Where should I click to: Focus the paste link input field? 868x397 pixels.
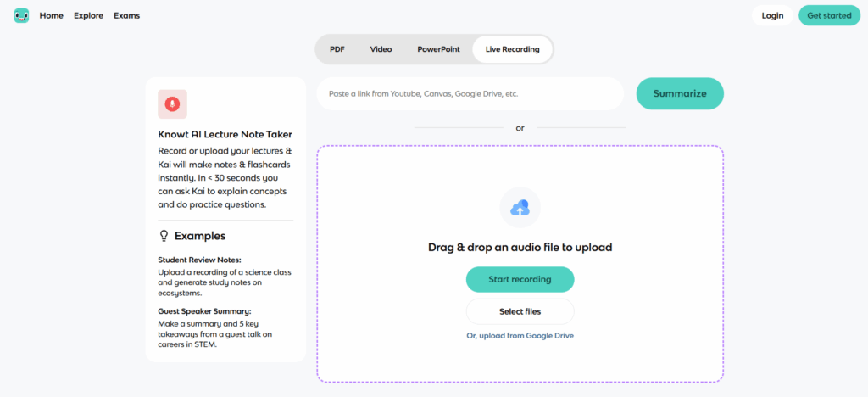point(470,93)
